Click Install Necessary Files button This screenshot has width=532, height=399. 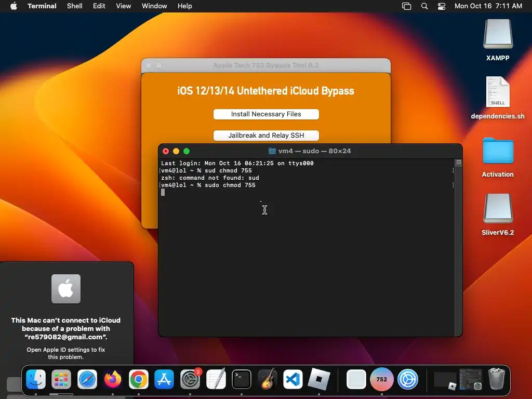(266, 114)
